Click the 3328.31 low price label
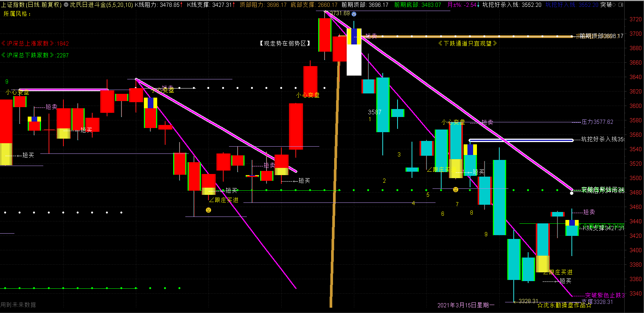Image resolution: width=644 pixels, height=313 pixels. point(528,301)
